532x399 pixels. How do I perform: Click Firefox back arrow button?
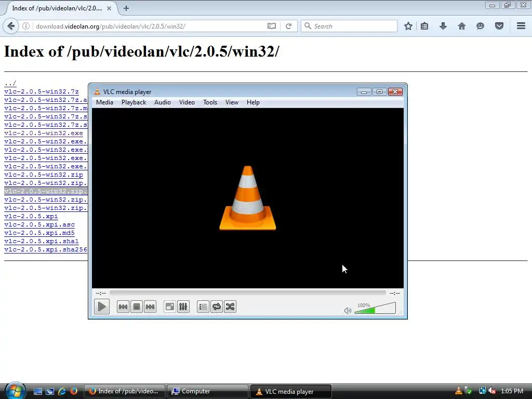click(x=11, y=26)
